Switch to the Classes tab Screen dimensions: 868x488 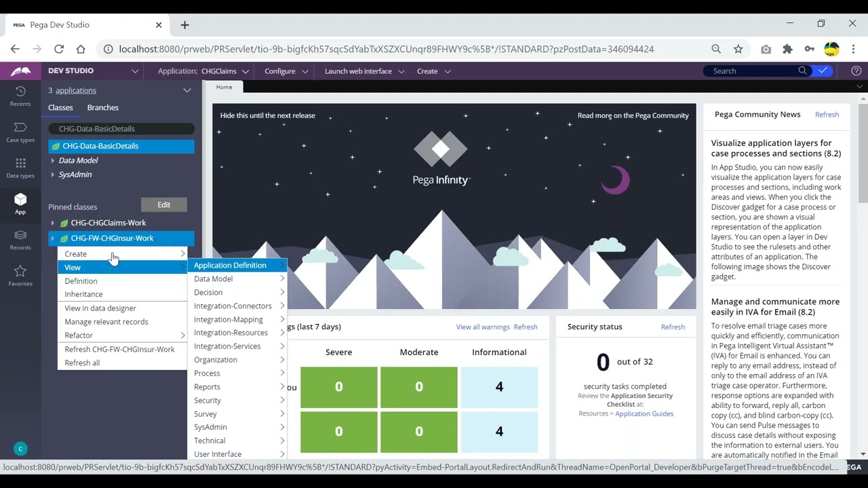coord(60,108)
